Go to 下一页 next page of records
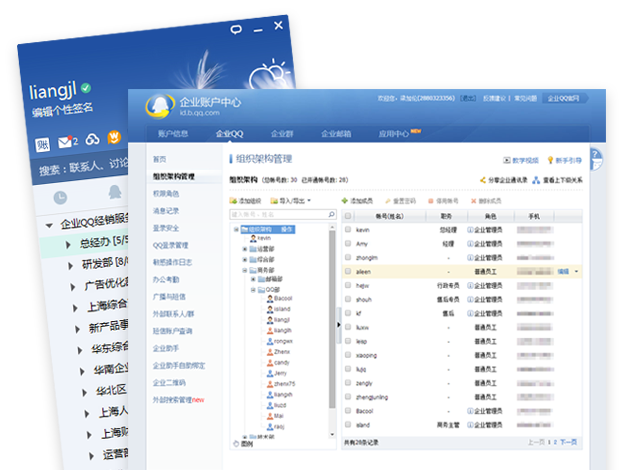Image resolution: width=625 pixels, height=470 pixels. point(568,442)
